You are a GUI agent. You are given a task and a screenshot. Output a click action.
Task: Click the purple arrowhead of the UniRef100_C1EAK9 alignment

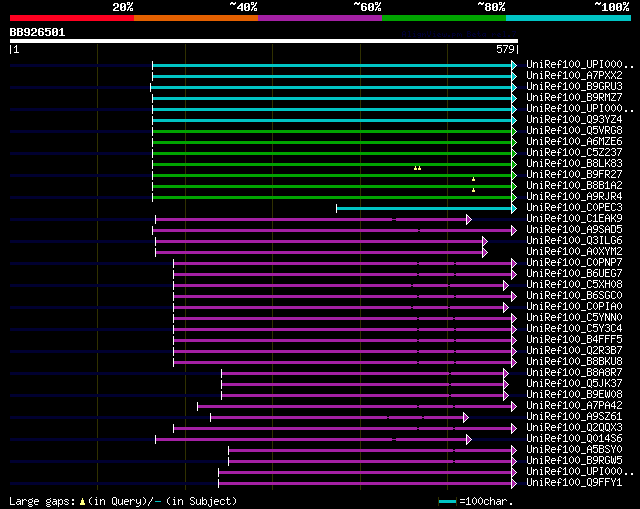(x=469, y=220)
